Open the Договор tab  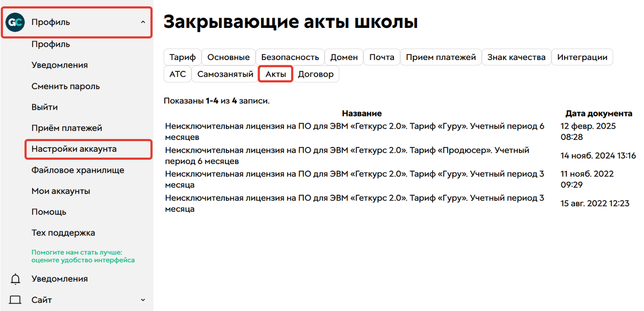(316, 75)
